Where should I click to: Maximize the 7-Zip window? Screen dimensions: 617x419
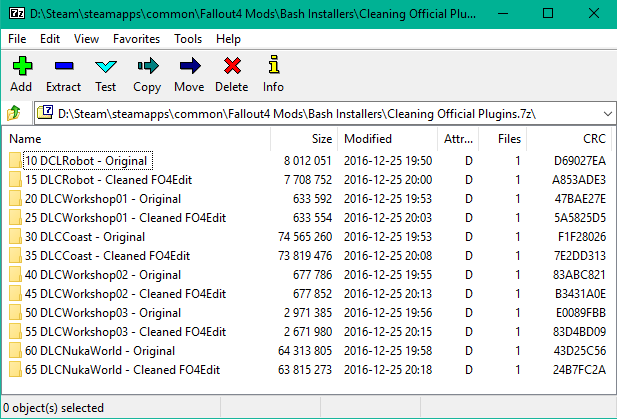pos(548,14)
